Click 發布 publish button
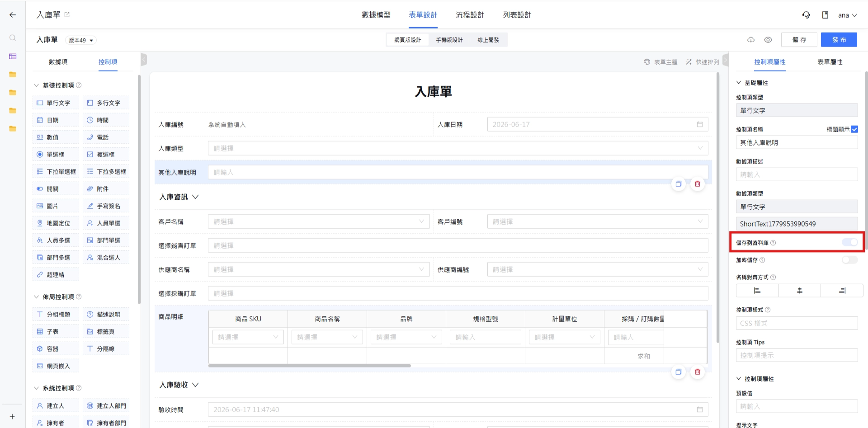Image resolution: width=868 pixels, height=428 pixels. pyautogui.click(x=839, y=40)
